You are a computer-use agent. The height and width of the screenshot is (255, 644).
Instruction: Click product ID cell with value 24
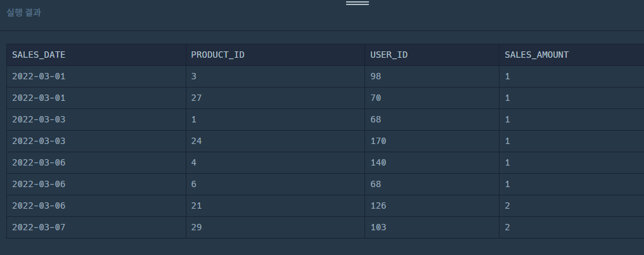point(275,141)
